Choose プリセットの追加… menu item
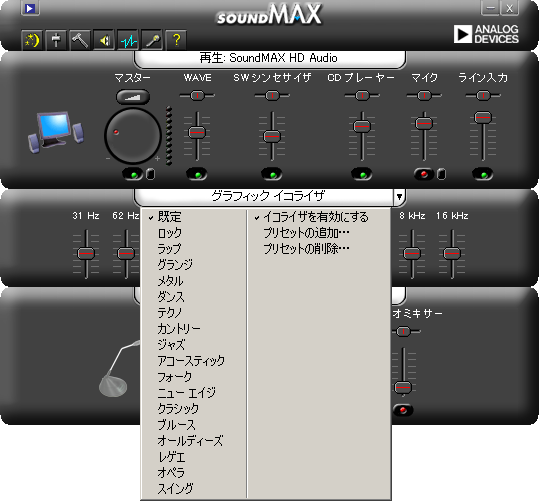This screenshot has width=539, height=501. pos(319,233)
